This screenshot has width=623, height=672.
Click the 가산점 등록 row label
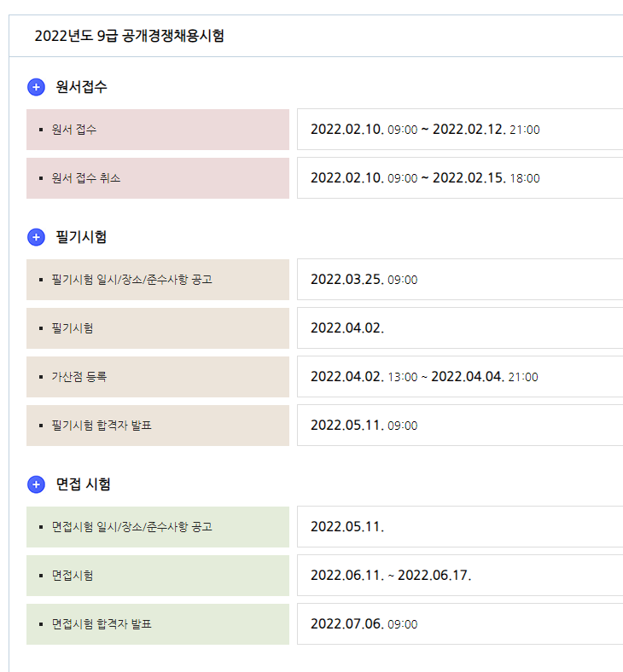click(x=79, y=376)
